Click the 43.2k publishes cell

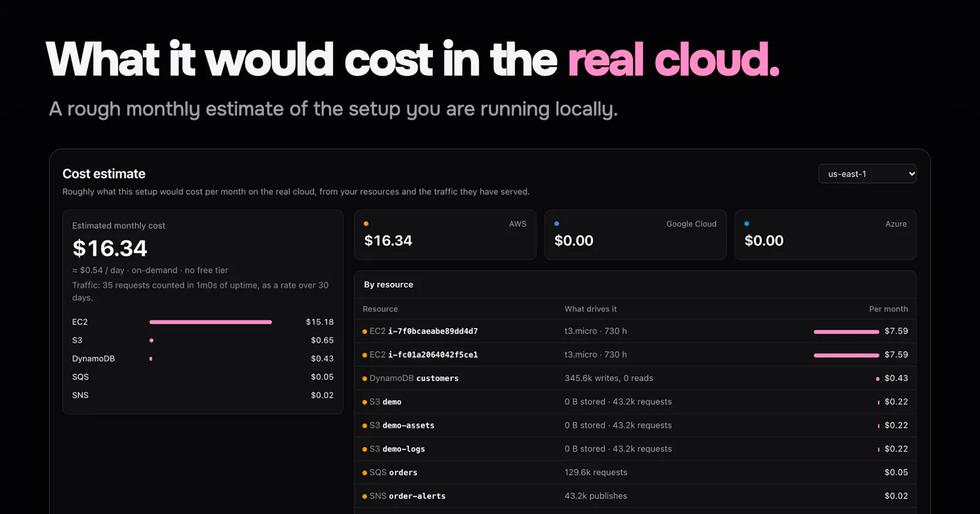tap(596, 496)
